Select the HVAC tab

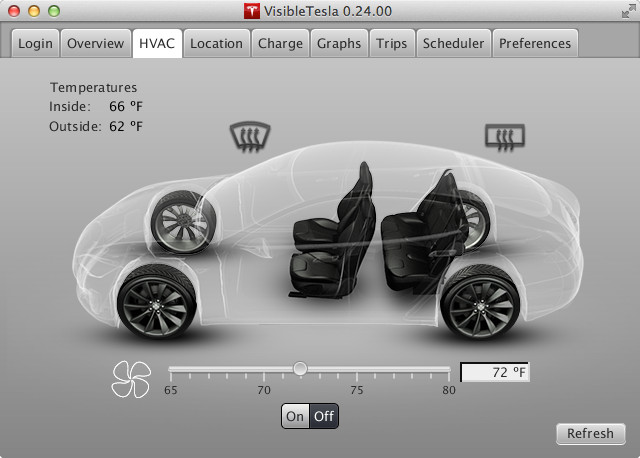pyautogui.click(x=157, y=43)
